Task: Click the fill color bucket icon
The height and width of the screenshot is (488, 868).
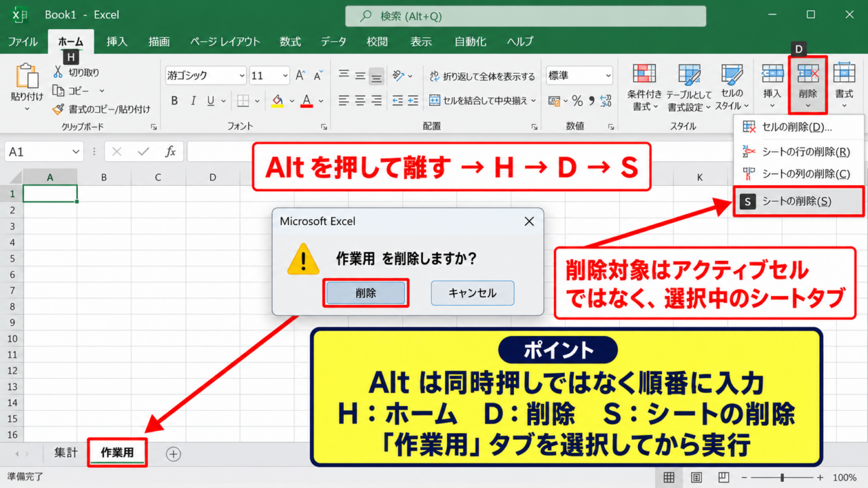Action: pos(277,101)
